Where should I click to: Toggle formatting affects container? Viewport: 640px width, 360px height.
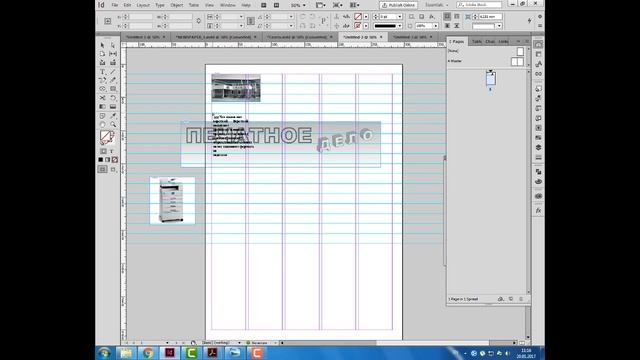pyautogui.click(x=103, y=151)
